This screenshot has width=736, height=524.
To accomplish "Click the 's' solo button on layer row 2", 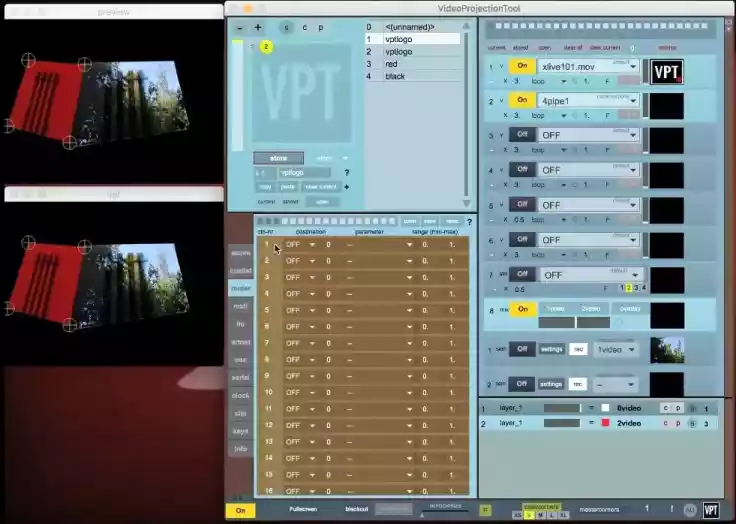I will [x=692, y=424].
